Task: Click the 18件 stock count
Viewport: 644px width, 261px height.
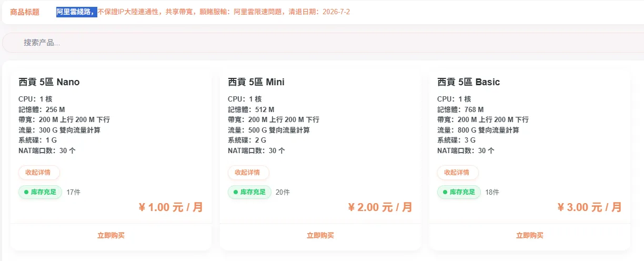Action: [492, 192]
